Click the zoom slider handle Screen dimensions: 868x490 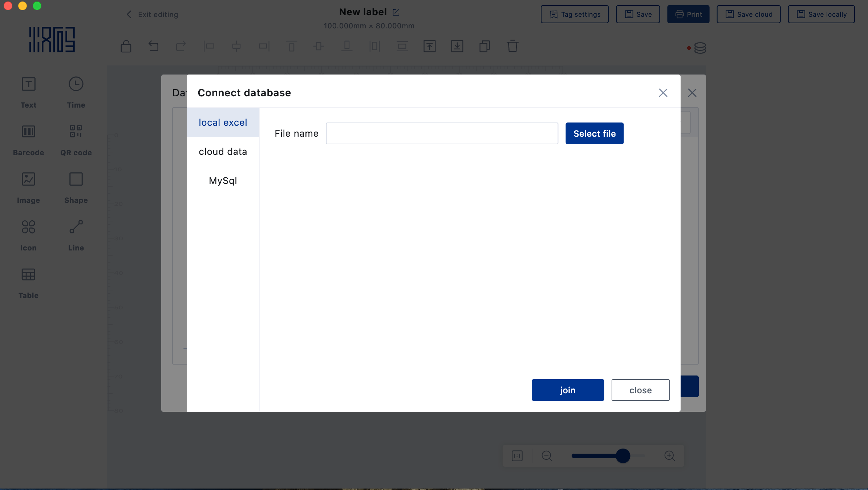tap(623, 456)
